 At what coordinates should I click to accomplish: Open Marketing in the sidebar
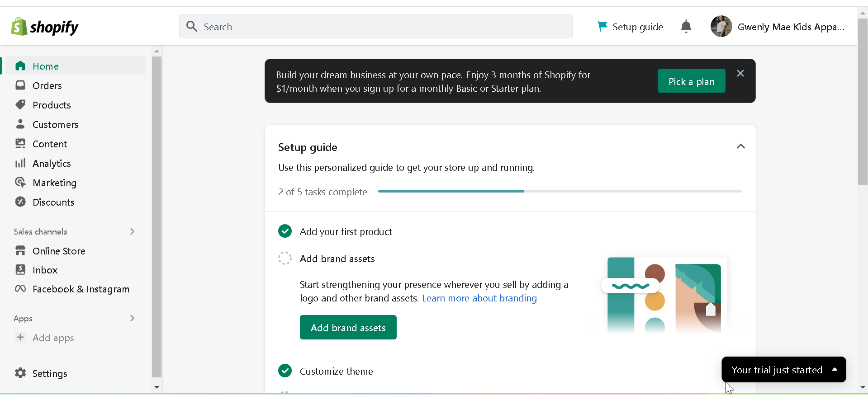(54, 183)
